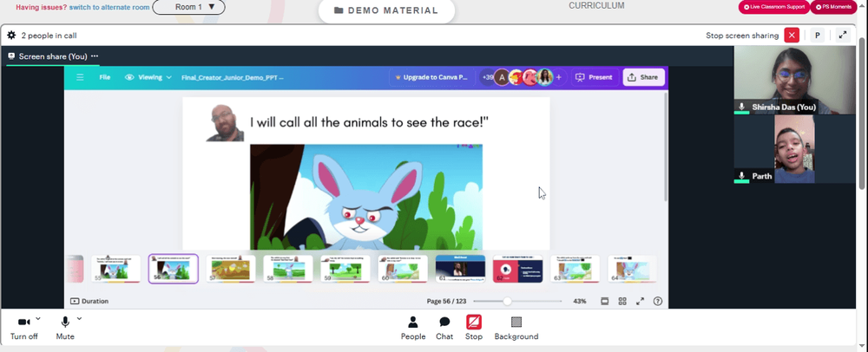Open Canva File menu
This screenshot has height=352, width=868.
[105, 77]
